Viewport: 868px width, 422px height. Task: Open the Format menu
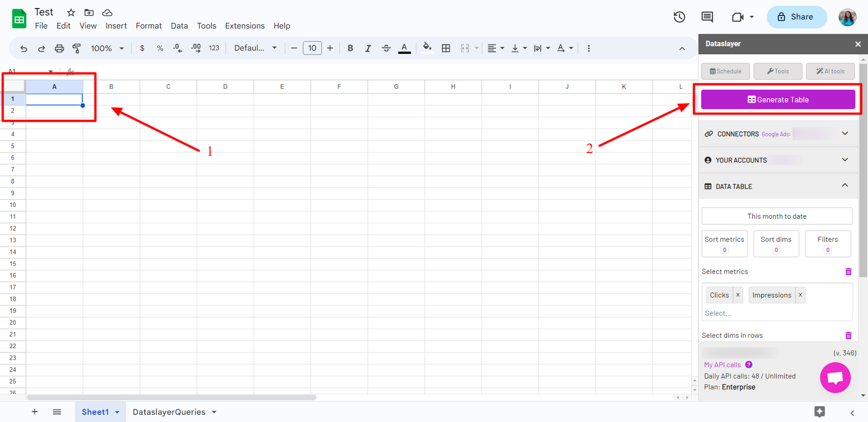pos(149,26)
